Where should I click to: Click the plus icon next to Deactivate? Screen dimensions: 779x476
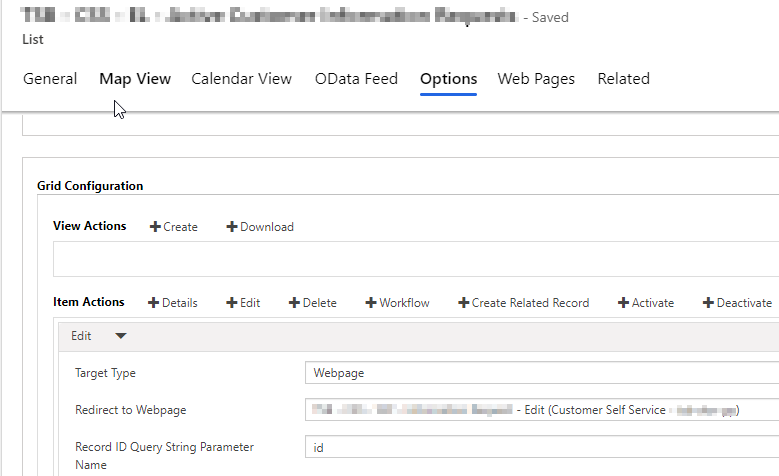coord(709,303)
